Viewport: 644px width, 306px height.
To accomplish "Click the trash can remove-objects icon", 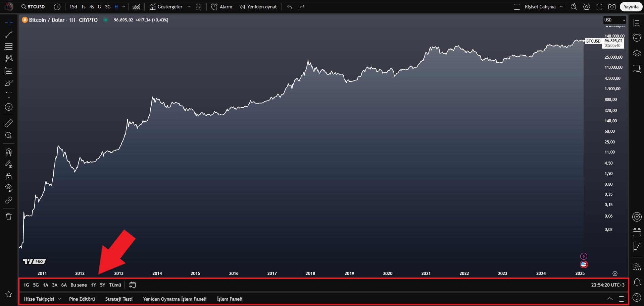I will (9, 217).
